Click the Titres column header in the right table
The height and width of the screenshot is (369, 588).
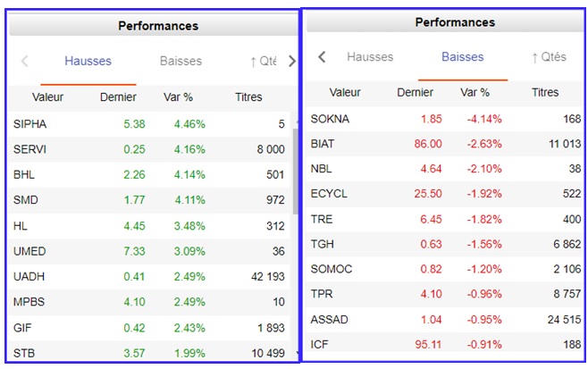(x=544, y=92)
